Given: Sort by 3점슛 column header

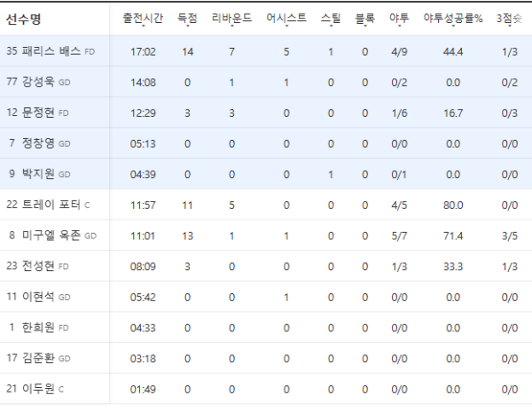Looking at the screenshot, I should [509, 18].
